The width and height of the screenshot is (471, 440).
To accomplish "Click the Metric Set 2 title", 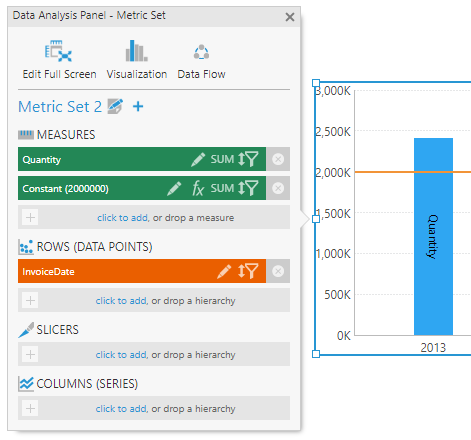I will pos(60,107).
